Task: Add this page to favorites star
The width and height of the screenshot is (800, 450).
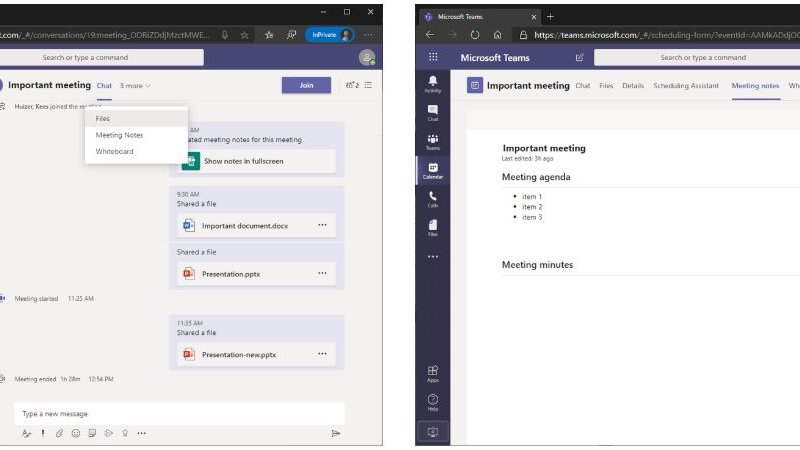Action: coord(244,35)
